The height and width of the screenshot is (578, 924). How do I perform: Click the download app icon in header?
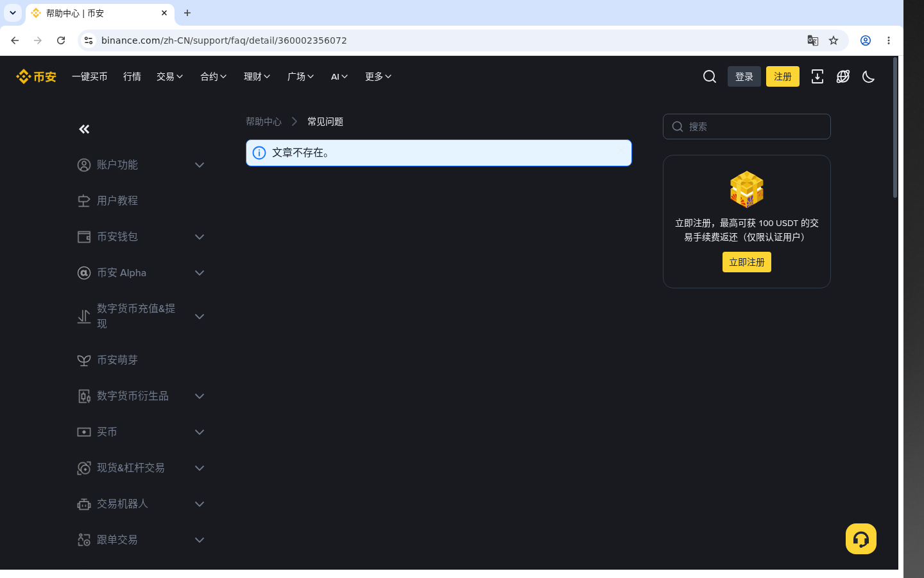click(x=817, y=76)
